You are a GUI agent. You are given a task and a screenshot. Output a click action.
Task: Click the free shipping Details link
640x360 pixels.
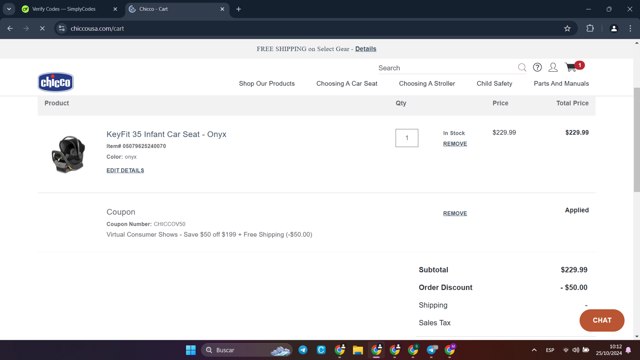click(365, 49)
